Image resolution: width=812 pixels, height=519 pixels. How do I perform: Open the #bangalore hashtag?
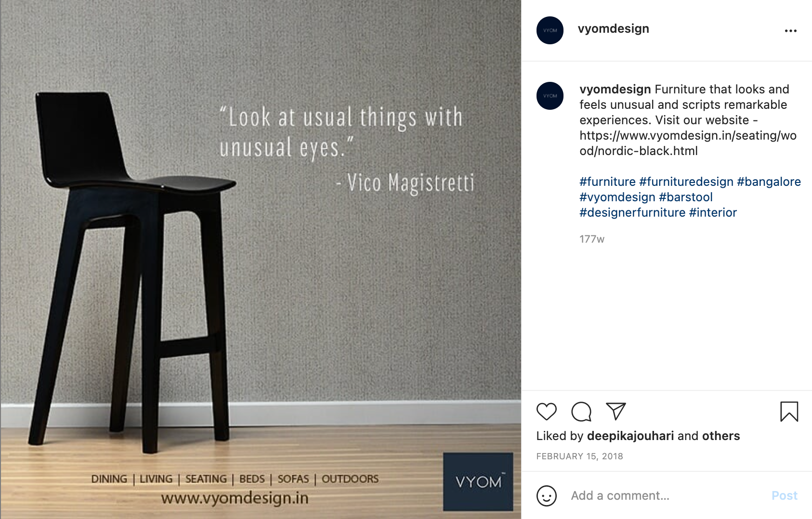(769, 182)
